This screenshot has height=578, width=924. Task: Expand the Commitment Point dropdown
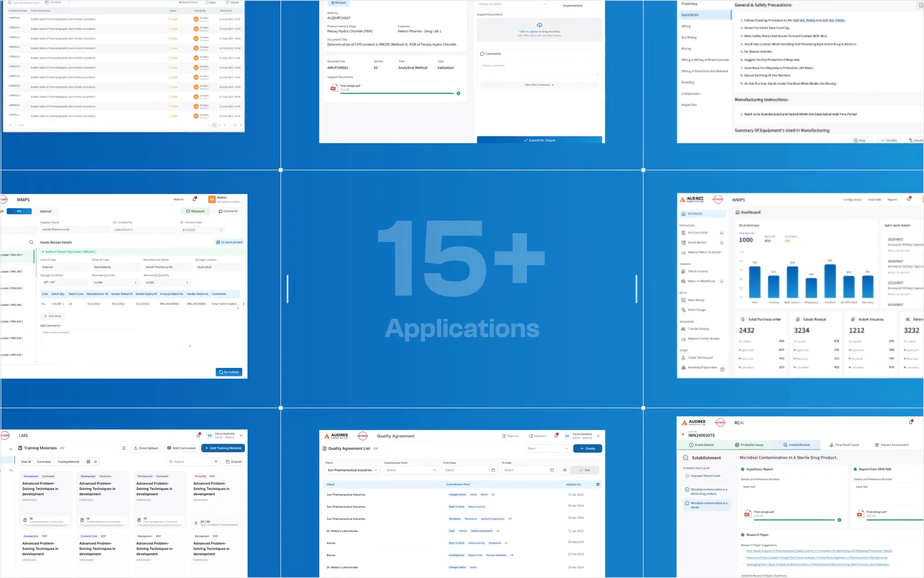pyautogui.click(x=411, y=470)
